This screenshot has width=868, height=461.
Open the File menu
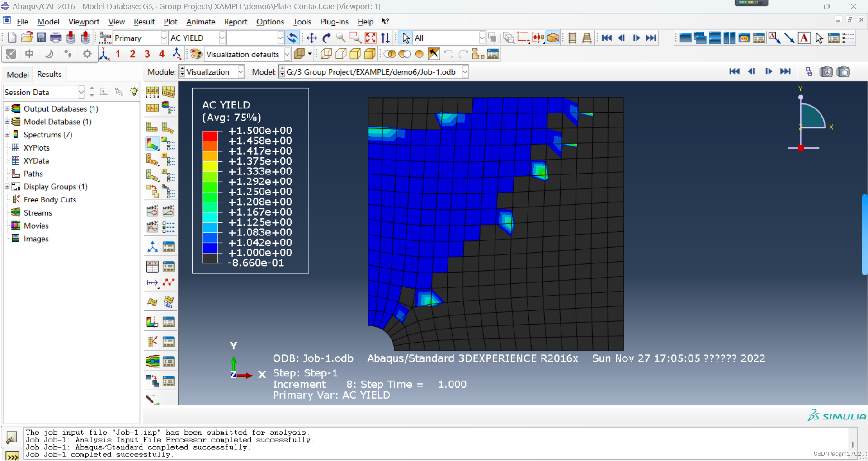(x=23, y=22)
